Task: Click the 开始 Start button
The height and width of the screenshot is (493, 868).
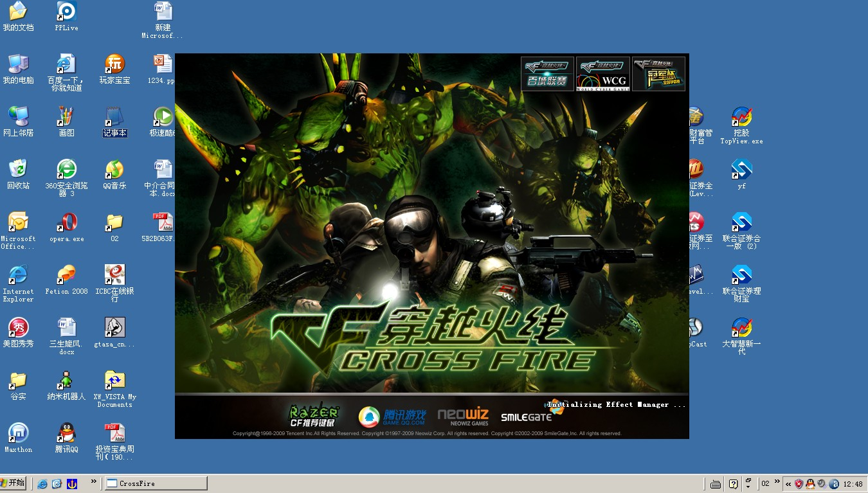Action: click(13, 483)
